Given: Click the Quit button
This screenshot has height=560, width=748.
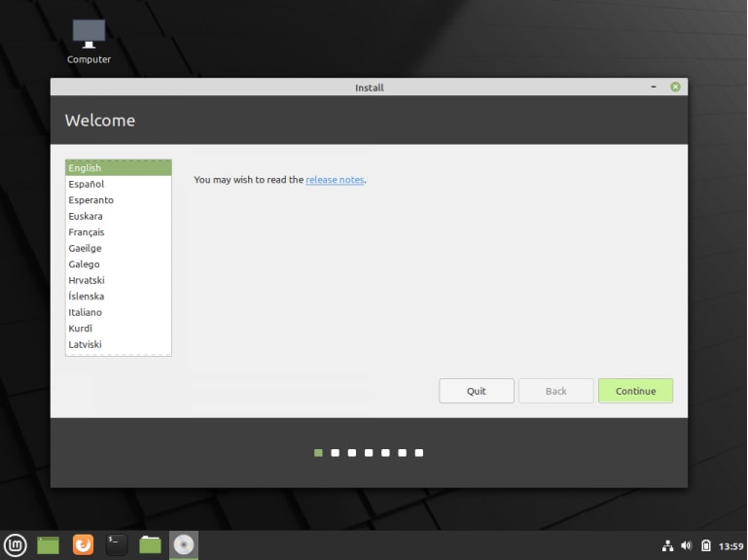Looking at the screenshot, I should point(476,391).
